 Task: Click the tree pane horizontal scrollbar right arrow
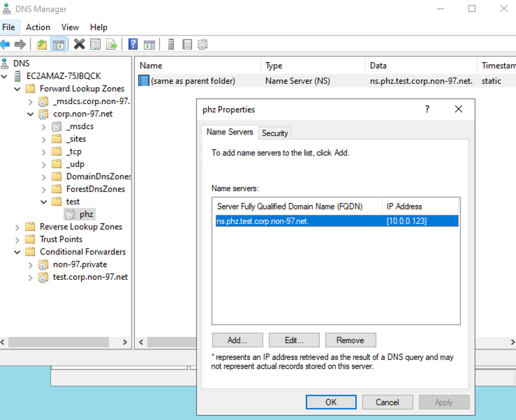click(125, 342)
